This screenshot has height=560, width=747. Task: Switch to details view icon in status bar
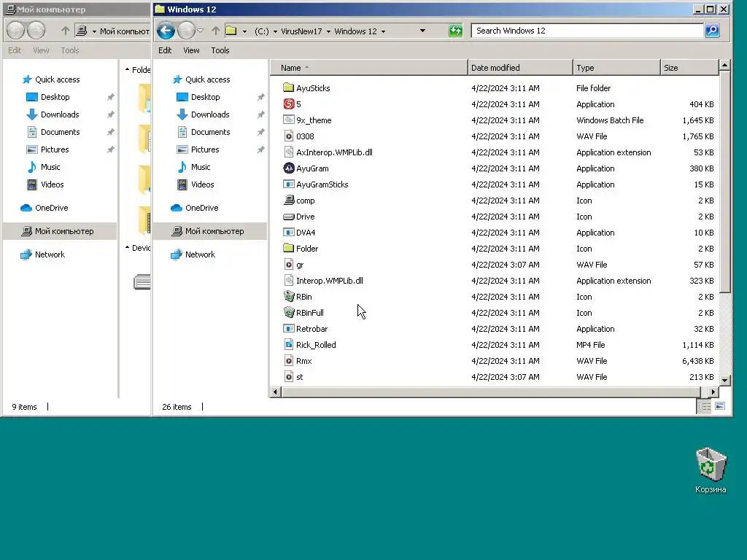704,406
